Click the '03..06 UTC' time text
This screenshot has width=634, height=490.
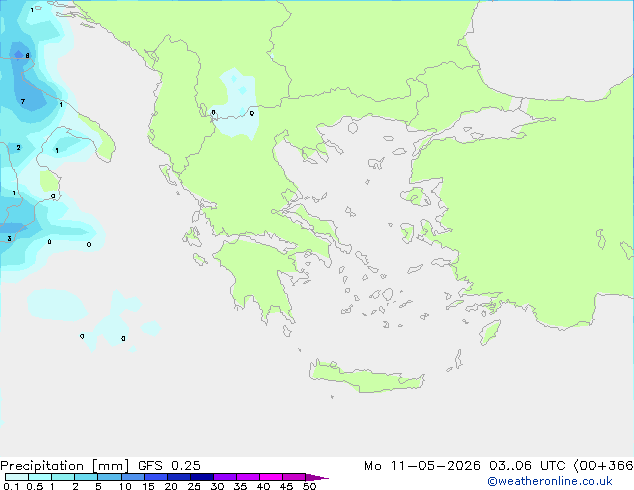(x=527, y=466)
